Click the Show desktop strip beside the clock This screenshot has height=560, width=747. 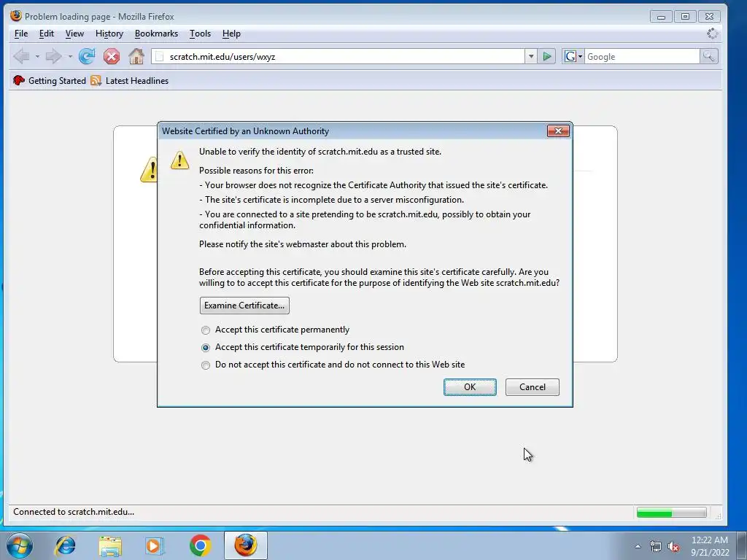[x=741, y=545]
